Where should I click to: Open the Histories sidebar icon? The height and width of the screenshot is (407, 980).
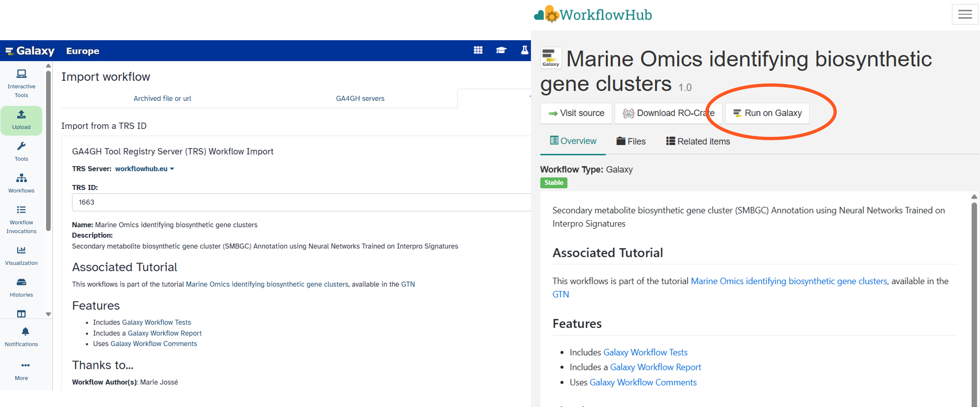(21, 282)
